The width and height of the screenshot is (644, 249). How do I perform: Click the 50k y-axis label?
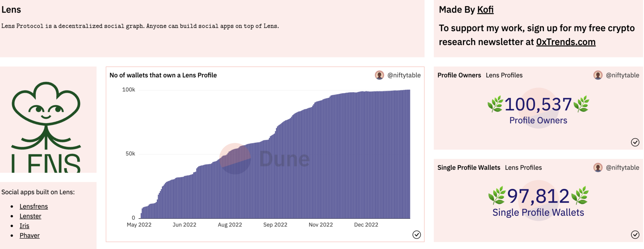[x=130, y=154]
